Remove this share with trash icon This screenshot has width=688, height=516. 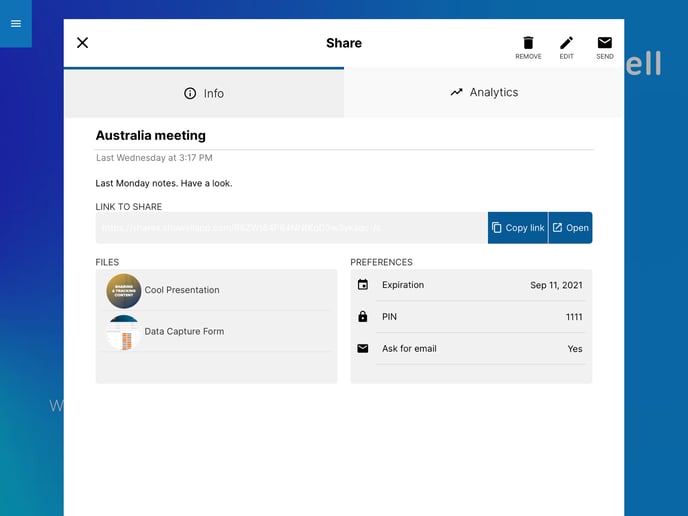coord(528,48)
